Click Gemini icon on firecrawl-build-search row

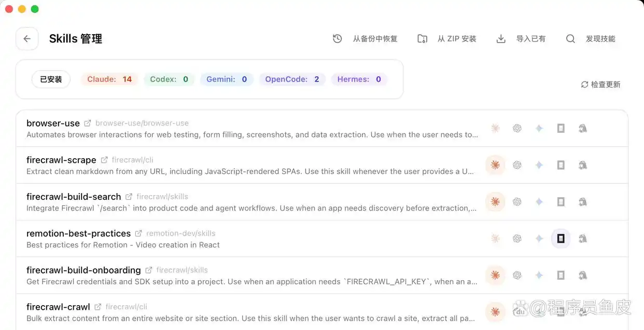pos(539,202)
